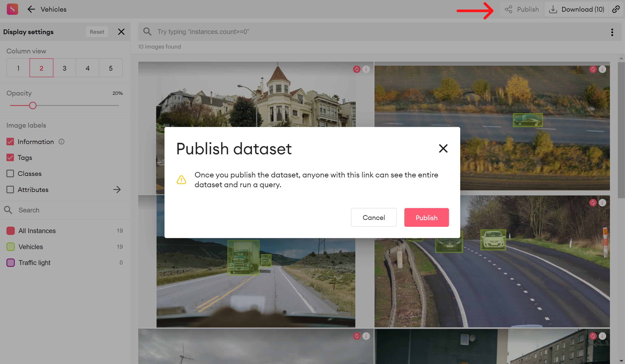Screen dimensions: 625x364
Task: Select column view 1
Action: [18, 68]
